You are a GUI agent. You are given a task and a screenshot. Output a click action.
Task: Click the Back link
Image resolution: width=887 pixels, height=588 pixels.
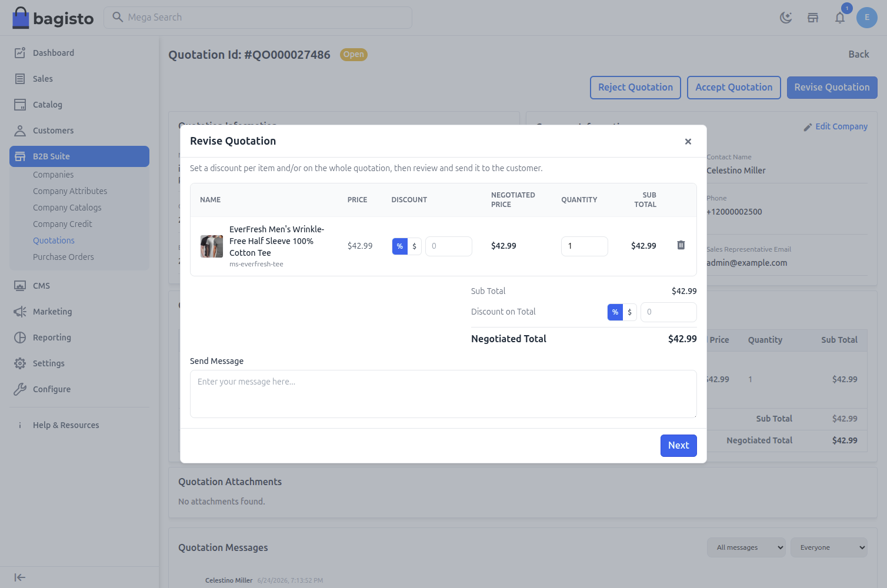[x=859, y=54]
